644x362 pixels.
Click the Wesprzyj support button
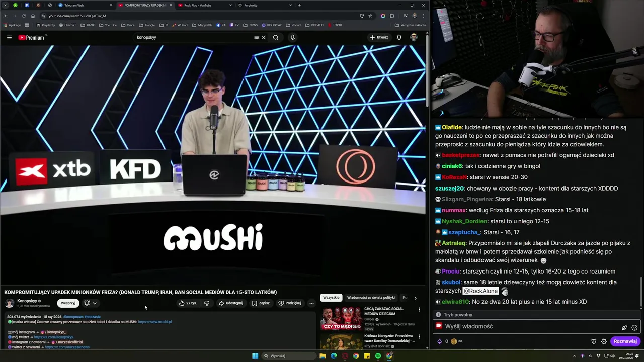click(x=68, y=303)
